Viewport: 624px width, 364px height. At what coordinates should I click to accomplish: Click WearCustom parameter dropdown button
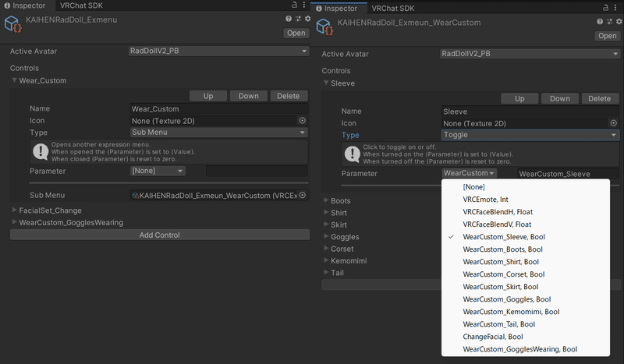tap(470, 173)
